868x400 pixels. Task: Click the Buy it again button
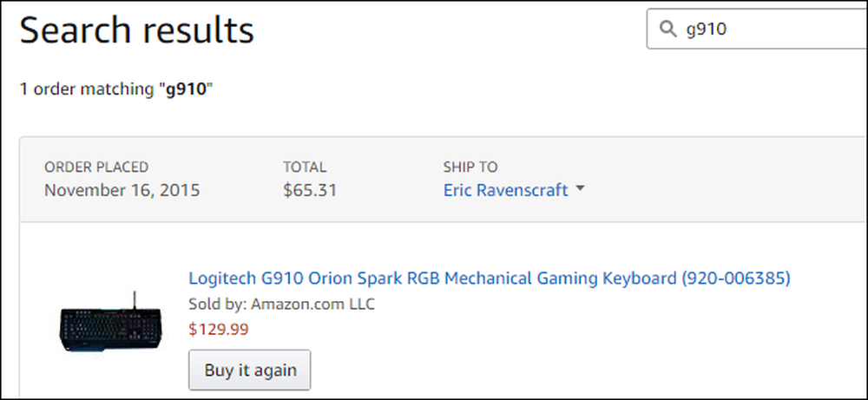click(250, 370)
